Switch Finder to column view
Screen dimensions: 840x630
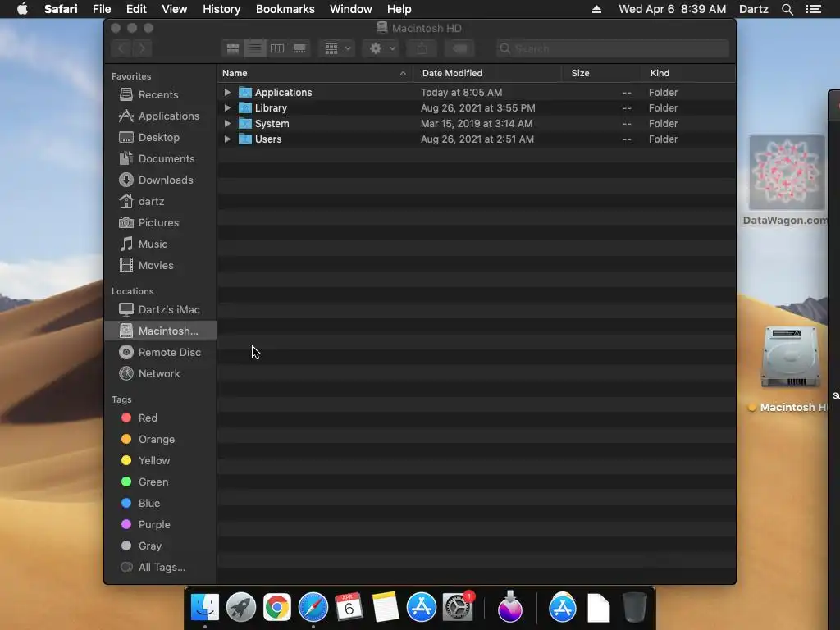point(277,48)
